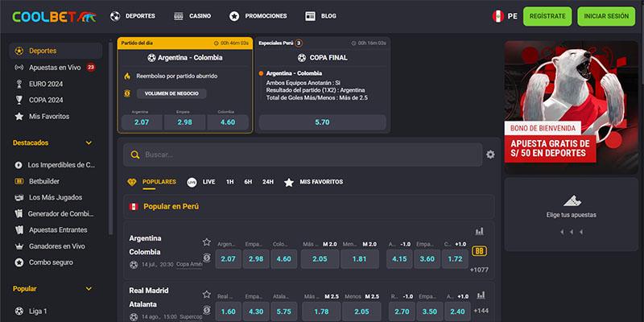This screenshot has height=322, width=644.
Task: Click in the Buscar search field
Action: 303,155
